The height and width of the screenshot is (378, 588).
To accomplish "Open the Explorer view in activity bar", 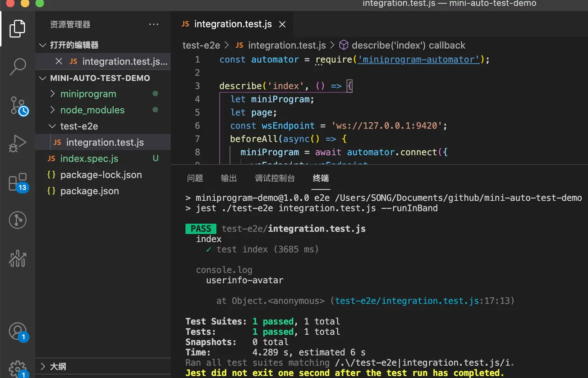I will (x=18, y=28).
